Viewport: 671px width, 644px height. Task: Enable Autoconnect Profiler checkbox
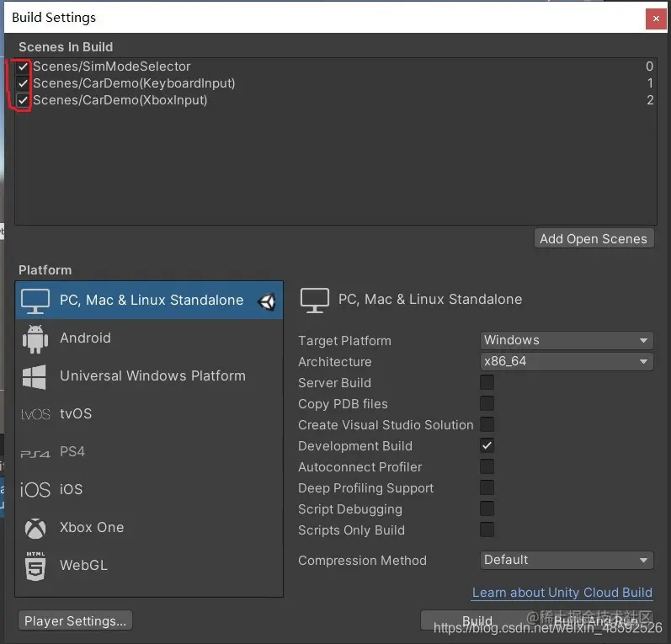click(487, 466)
